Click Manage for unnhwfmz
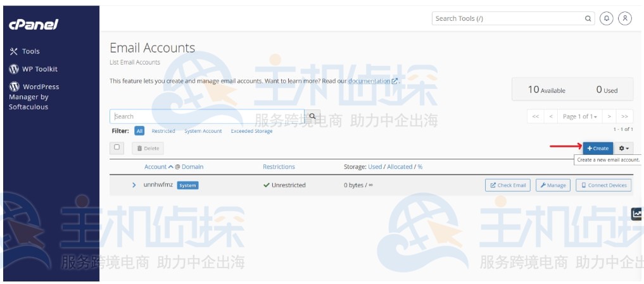Image resolution: width=644 pixels, height=284 pixels. 553,185
